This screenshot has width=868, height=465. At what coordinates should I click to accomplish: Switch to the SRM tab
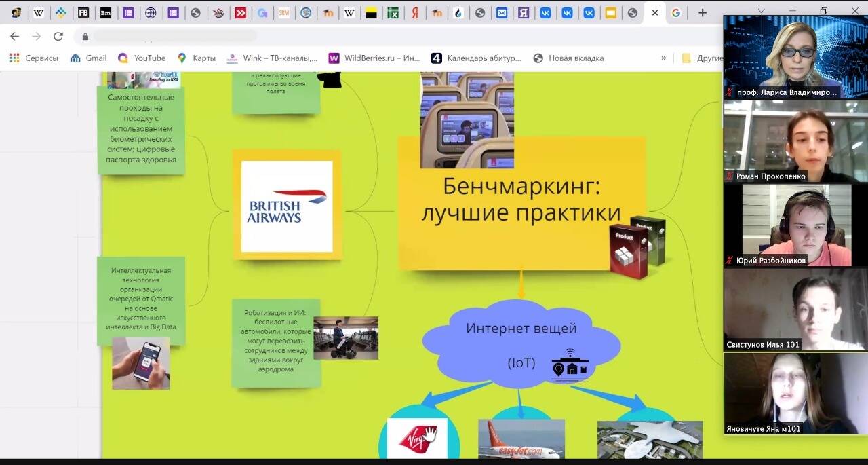pos(284,12)
